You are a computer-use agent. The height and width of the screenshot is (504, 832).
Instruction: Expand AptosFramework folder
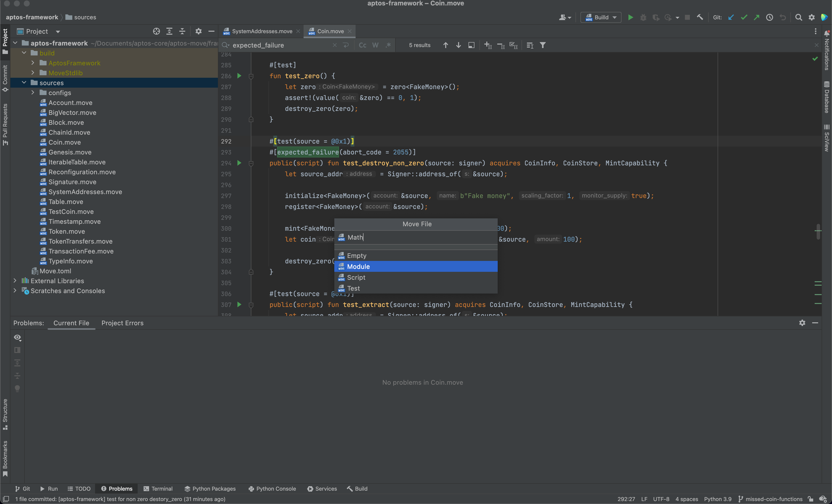(33, 63)
